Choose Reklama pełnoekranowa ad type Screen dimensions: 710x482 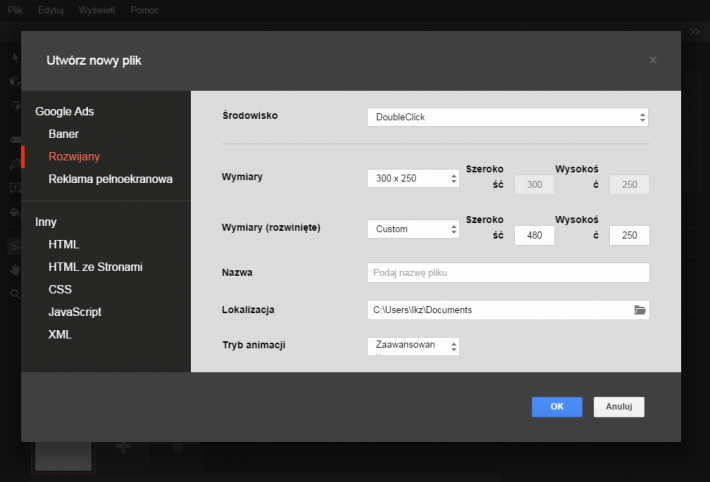click(x=110, y=179)
